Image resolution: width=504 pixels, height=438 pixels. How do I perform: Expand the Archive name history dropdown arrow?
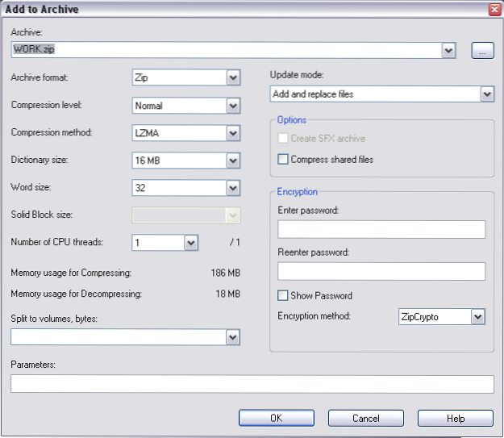pos(449,50)
